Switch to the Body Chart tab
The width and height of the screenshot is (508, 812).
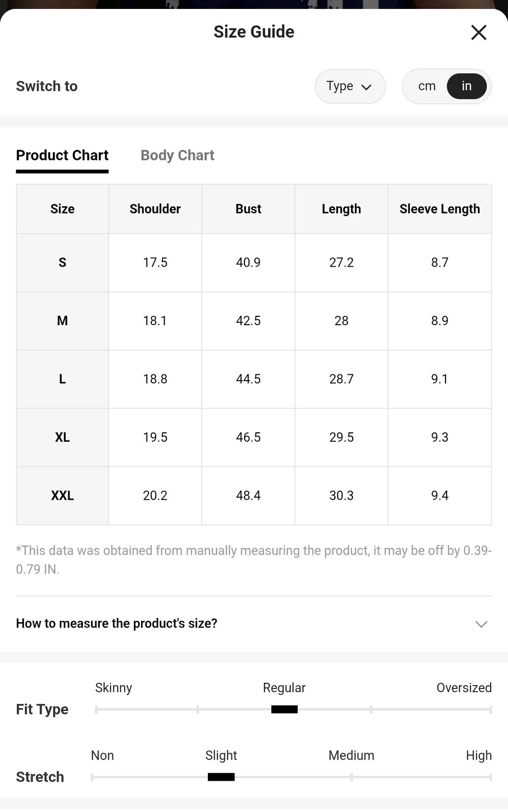pyautogui.click(x=178, y=155)
